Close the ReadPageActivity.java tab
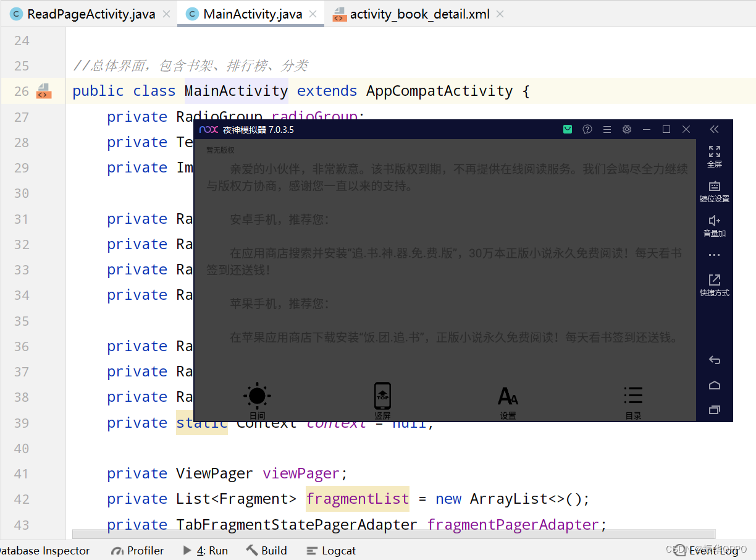This screenshot has width=756, height=560. [x=166, y=14]
